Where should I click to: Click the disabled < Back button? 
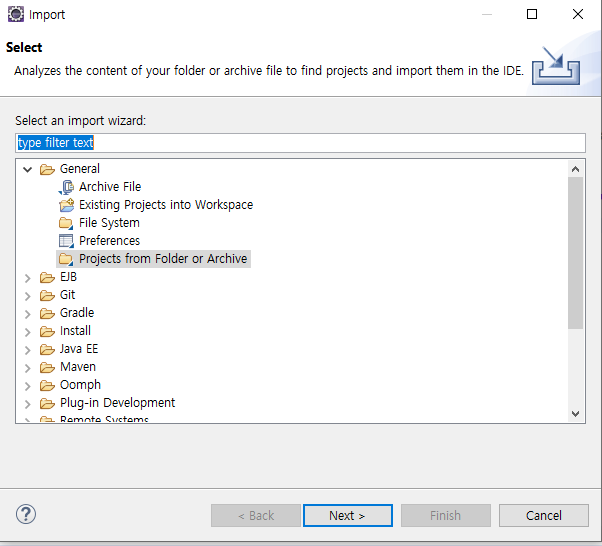tap(256, 515)
